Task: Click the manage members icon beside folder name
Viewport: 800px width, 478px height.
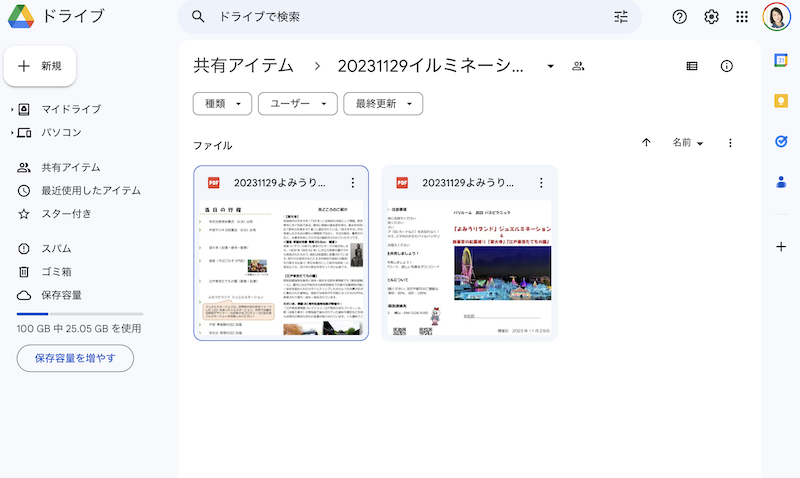Action: 578,66
